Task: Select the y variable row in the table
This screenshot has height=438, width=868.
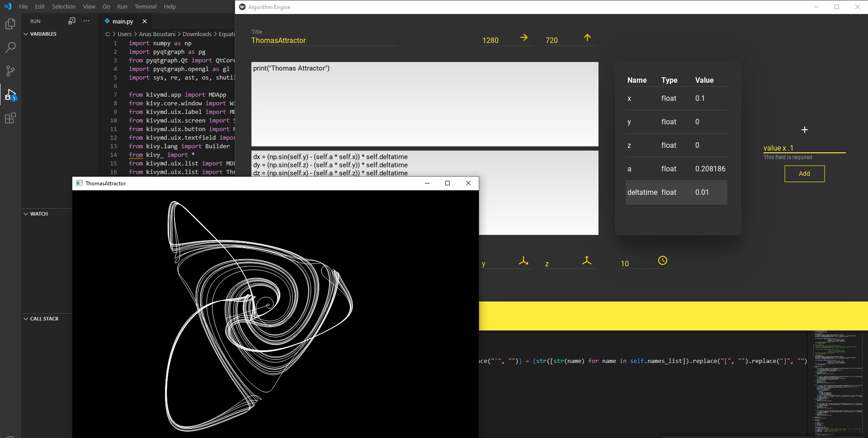Action: pyautogui.click(x=676, y=122)
